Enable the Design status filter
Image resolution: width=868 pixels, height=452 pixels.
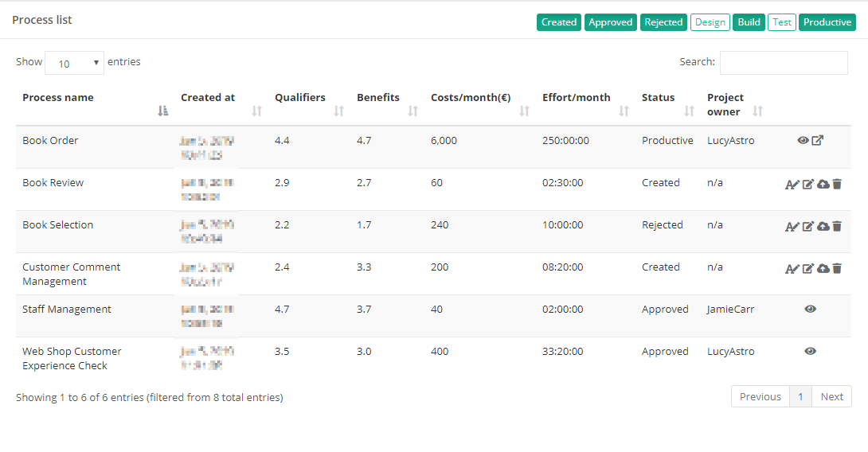click(710, 22)
